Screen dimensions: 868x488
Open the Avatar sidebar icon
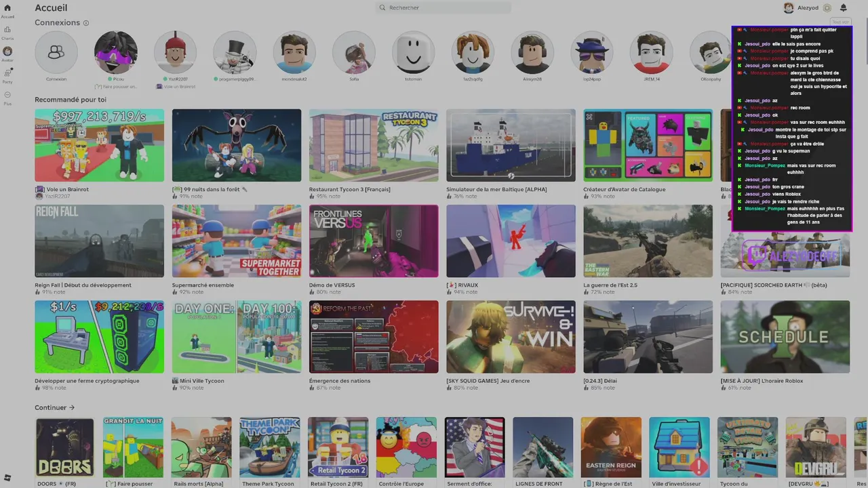pos(7,52)
